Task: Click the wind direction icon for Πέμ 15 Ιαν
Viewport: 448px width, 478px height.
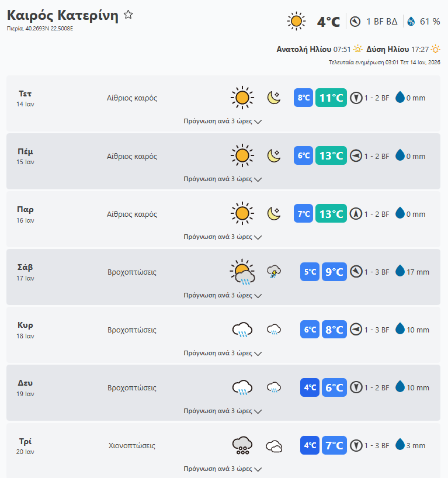Action: pyautogui.click(x=356, y=156)
